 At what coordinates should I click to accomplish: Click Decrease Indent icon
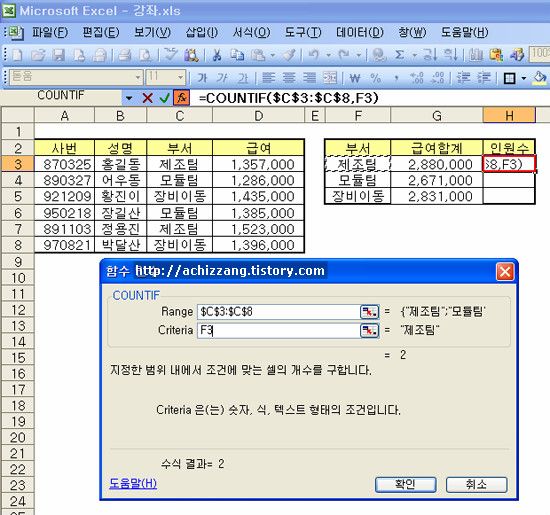pos(463,78)
